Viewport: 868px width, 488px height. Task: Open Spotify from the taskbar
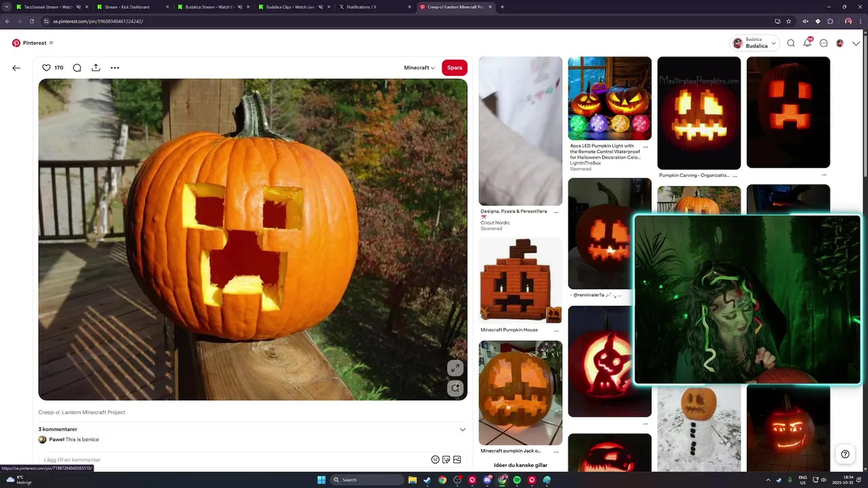point(517,480)
